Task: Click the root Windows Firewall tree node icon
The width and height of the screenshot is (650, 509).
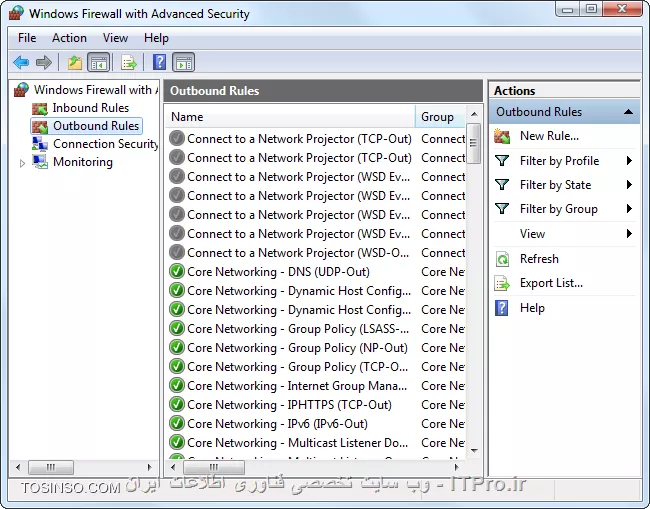Action: click(22, 90)
